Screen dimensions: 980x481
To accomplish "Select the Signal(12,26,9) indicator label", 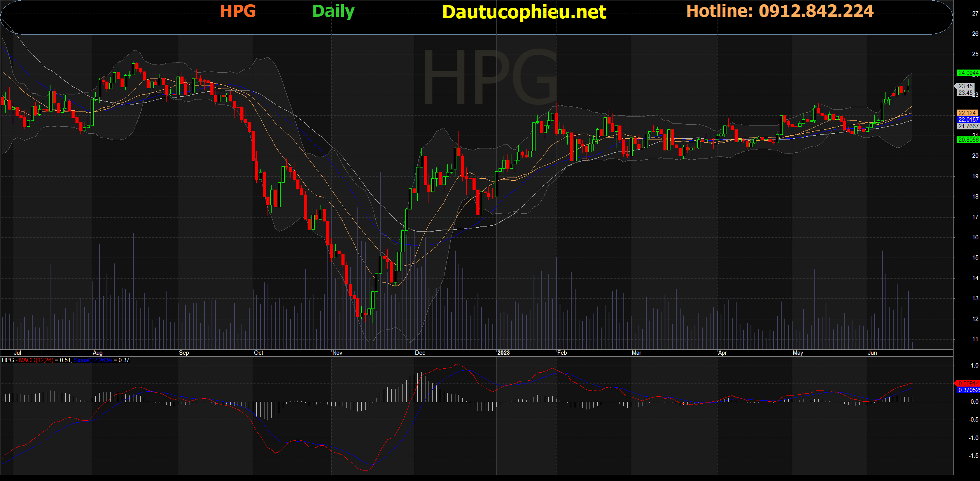I will [93, 360].
